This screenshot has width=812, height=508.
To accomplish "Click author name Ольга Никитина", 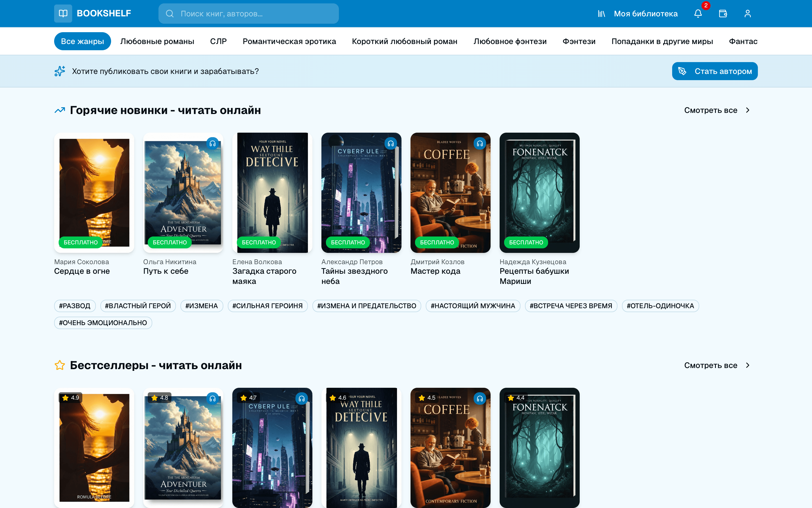I will tap(170, 262).
